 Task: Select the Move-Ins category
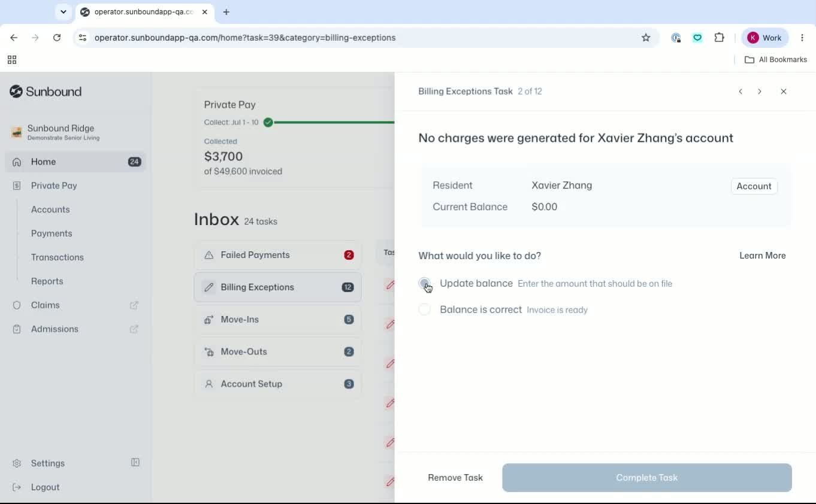[277, 320]
